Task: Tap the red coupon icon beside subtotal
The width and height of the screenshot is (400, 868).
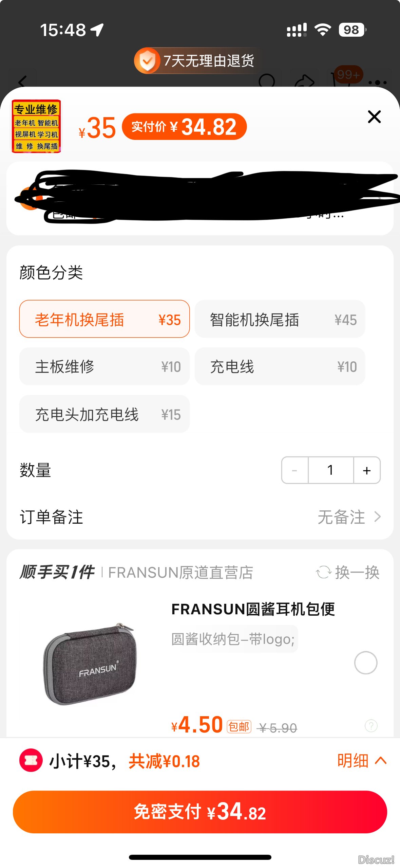Action: coord(31,760)
